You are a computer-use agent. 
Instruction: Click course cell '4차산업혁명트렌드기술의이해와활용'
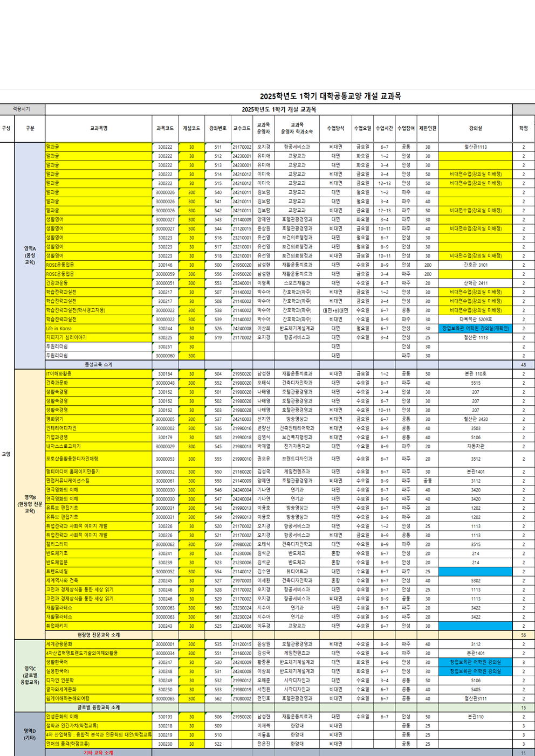tap(99, 653)
